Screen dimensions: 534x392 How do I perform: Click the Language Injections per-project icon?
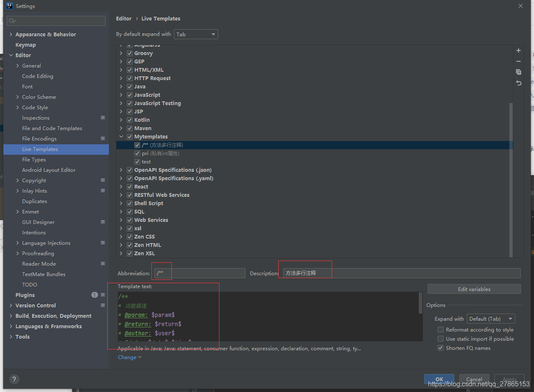103,243
